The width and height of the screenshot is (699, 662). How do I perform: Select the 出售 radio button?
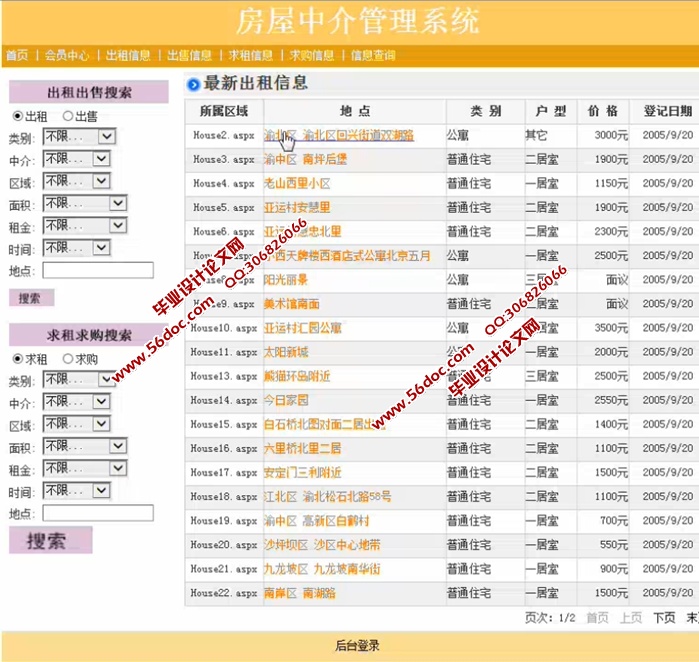point(68,116)
